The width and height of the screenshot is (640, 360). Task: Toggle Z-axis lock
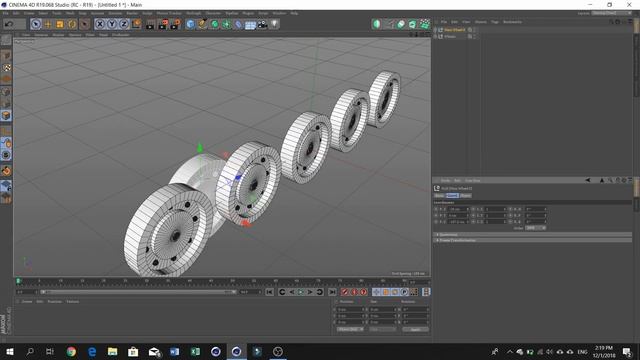coord(124,24)
